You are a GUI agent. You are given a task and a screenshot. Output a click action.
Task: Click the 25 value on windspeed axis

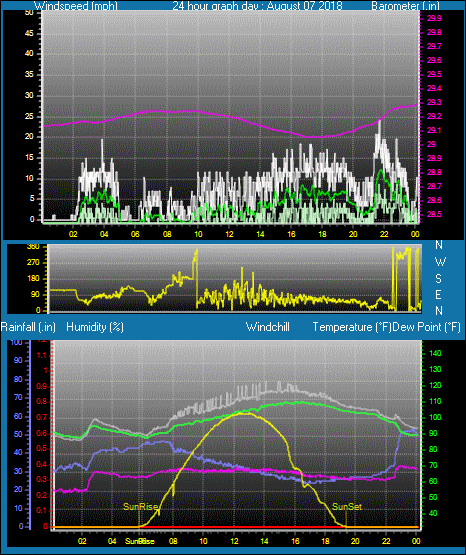pyautogui.click(x=29, y=116)
